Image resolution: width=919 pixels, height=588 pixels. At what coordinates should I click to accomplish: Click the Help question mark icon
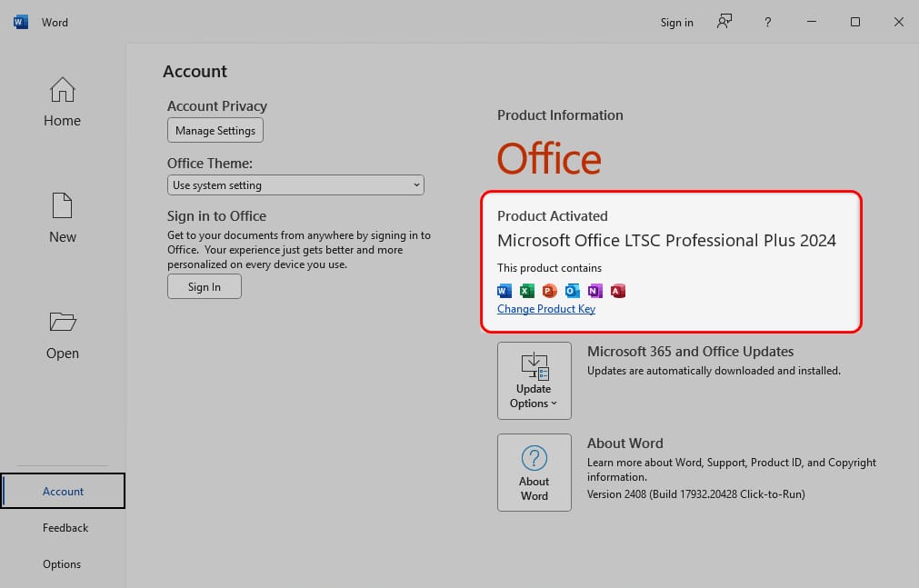[x=768, y=23]
